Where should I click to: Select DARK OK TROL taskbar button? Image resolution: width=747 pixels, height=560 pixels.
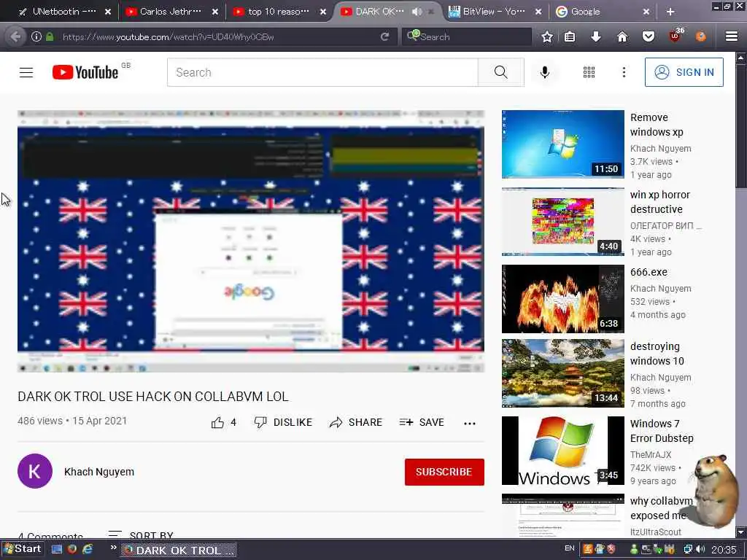pyautogui.click(x=179, y=551)
